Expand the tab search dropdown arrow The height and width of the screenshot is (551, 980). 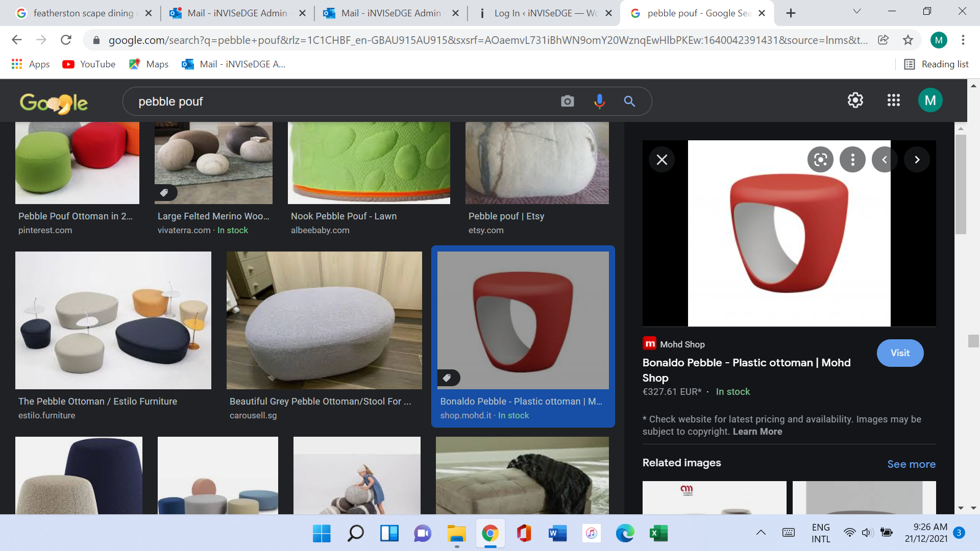[x=857, y=11]
